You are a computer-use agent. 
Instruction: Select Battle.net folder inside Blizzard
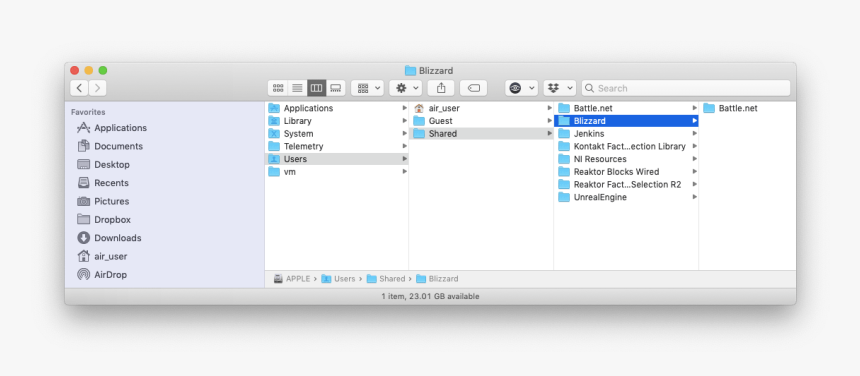point(748,108)
